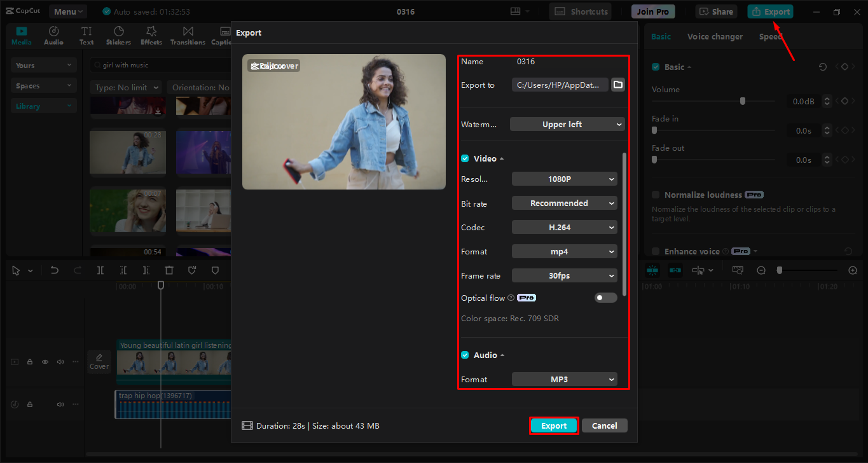Open the Menu in the top bar
Image resolution: width=868 pixels, height=463 pixels.
(x=67, y=11)
